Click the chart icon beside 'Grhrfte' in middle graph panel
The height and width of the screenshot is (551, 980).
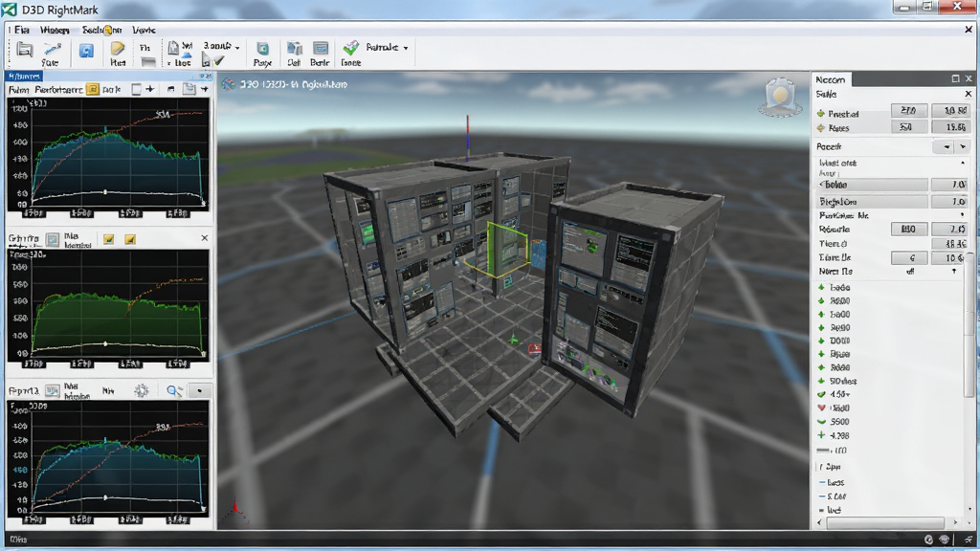53,238
